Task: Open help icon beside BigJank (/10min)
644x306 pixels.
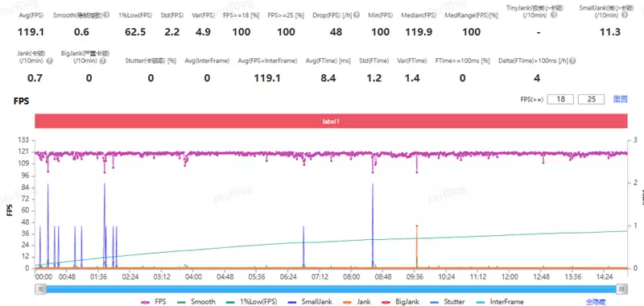Action: pyautogui.click(x=103, y=60)
